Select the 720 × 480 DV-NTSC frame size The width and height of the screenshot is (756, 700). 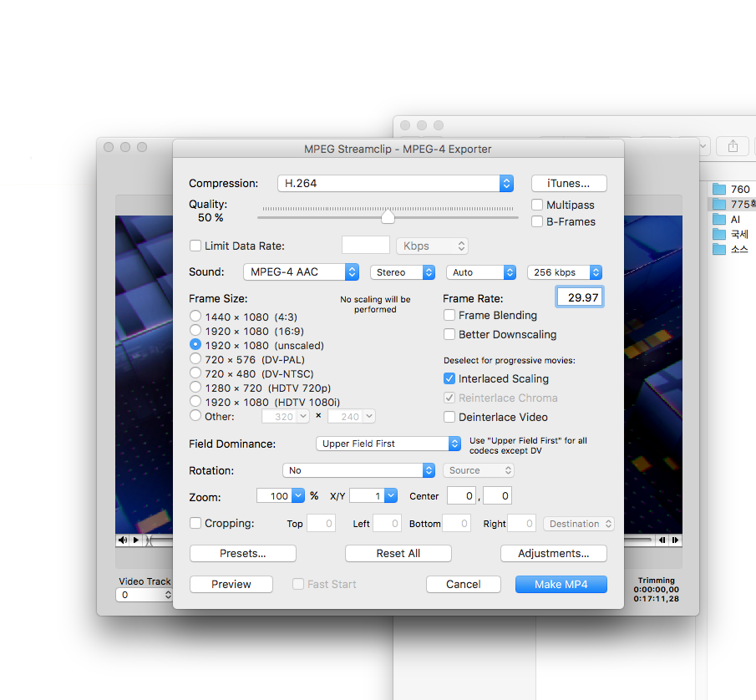[x=195, y=373]
